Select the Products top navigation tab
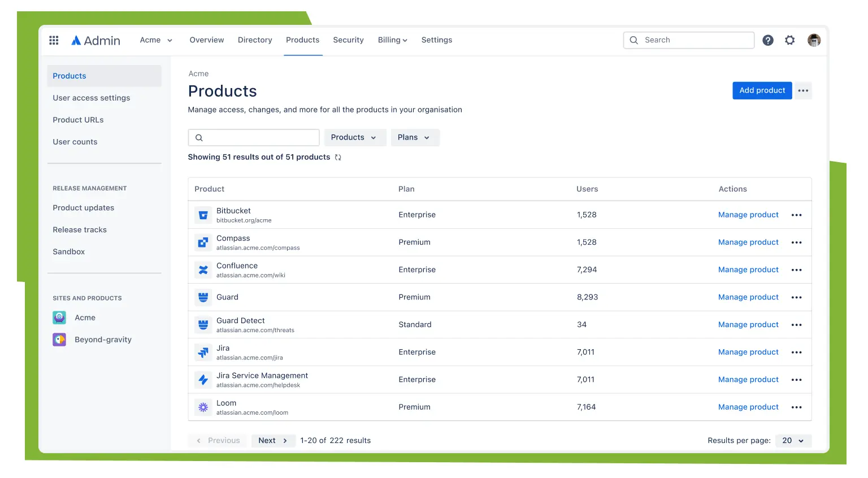This screenshot has width=868, height=478. tap(303, 40)
